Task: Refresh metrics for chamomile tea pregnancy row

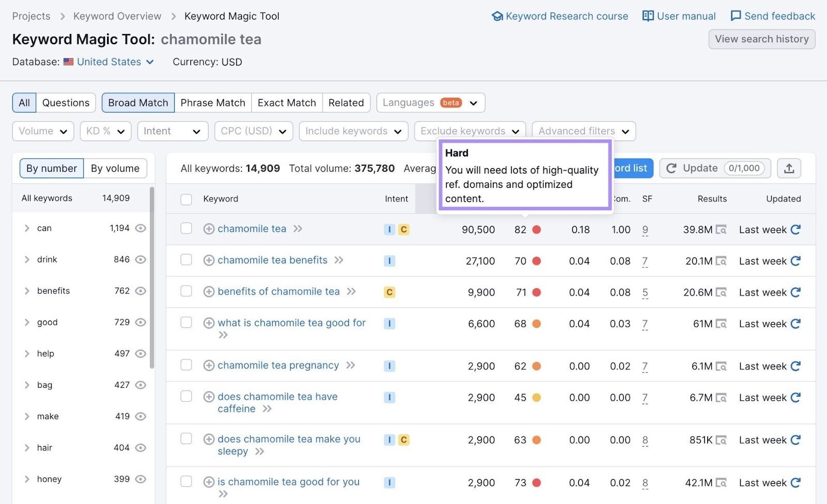Action: pos(795,366)
